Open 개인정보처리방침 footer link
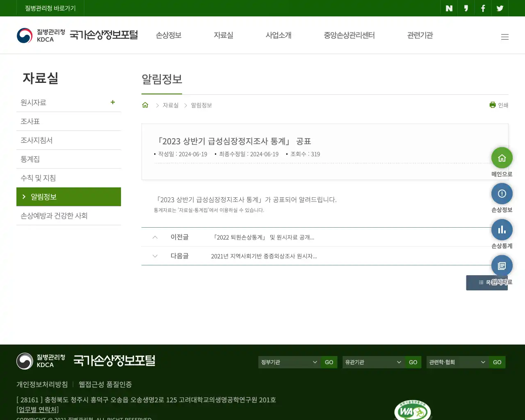Image resolution: width=525 pixels, height=420 pixels. pos(42,384)
